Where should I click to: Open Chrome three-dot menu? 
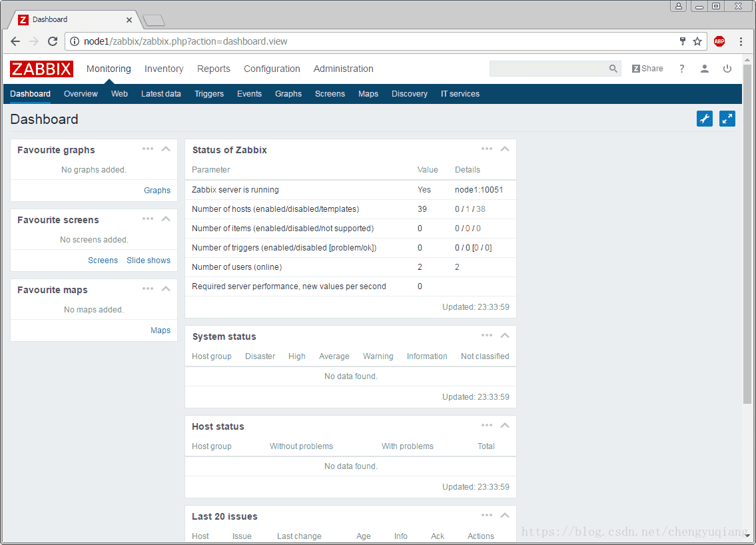pyautogui.click(x=741, y=41)
